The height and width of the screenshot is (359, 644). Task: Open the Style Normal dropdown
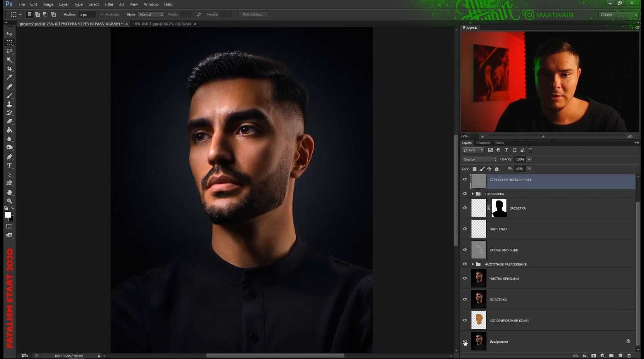point(151,14)
